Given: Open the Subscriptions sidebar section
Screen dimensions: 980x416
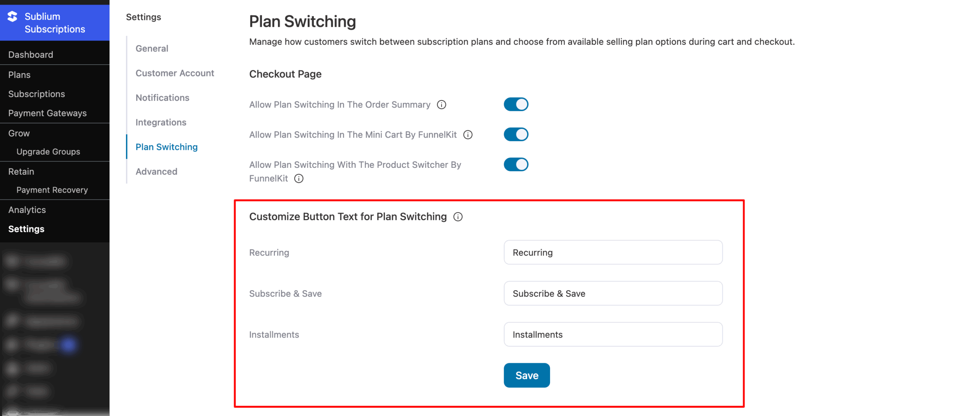Looking at the screenshot, I should tap(36, 94).
